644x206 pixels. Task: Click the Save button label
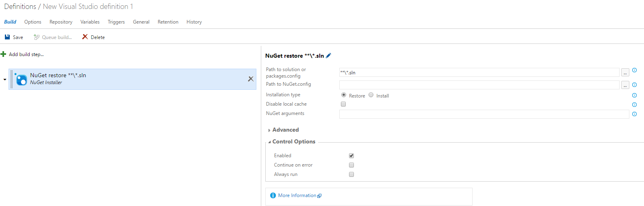pos(18,37)
